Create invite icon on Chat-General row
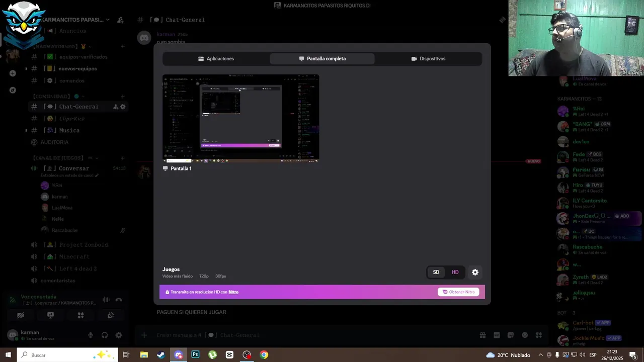The width and height of the screenshot is (644, 362). click(x=115, y=107)
